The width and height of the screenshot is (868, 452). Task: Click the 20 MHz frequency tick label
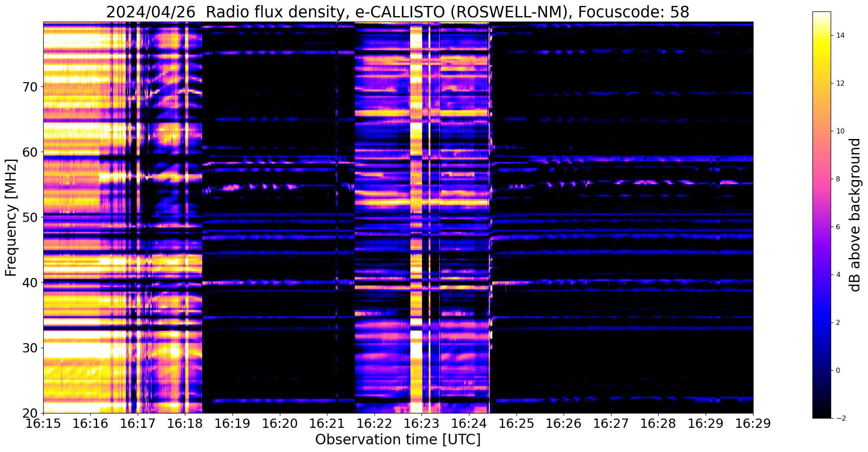click(x=30, y=413)
